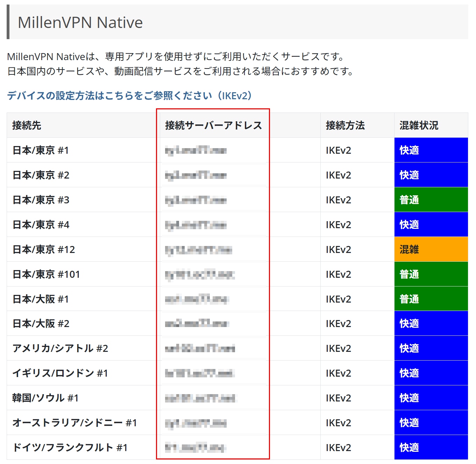Click the 日本/大阪 #1 destination cell
The width and height of the screenshot is (476, 464).
point(41,299)
